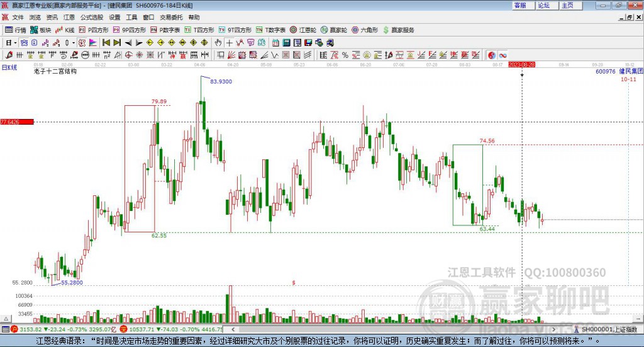Open the 行情 quotes view

click(15, 30)
